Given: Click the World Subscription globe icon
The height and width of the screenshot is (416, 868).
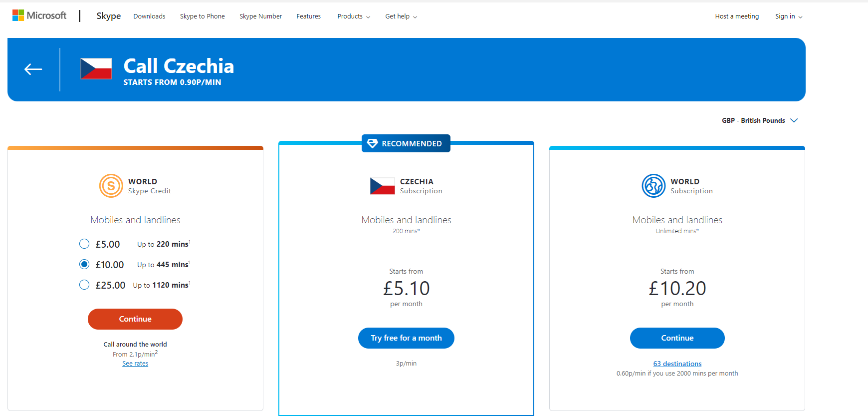Looking at the screenshot, I should pyautogui.click(x=653, y=186).
